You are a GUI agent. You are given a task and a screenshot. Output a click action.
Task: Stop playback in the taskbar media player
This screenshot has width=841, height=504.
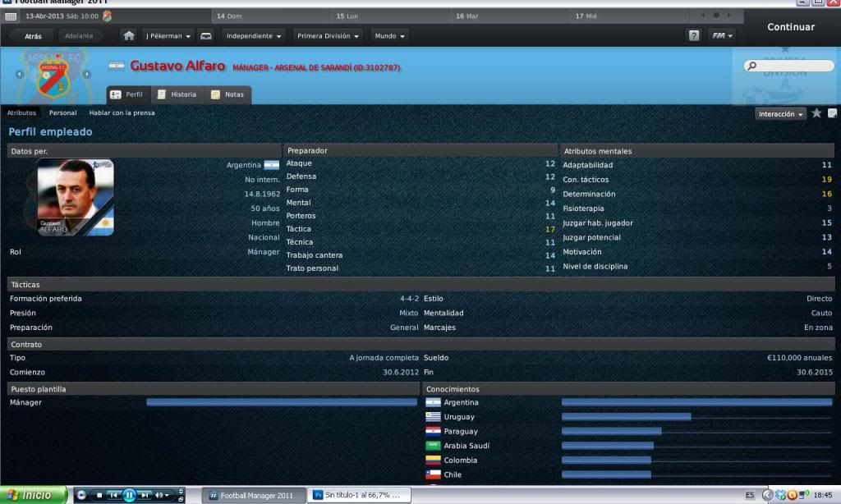(99, 496)
